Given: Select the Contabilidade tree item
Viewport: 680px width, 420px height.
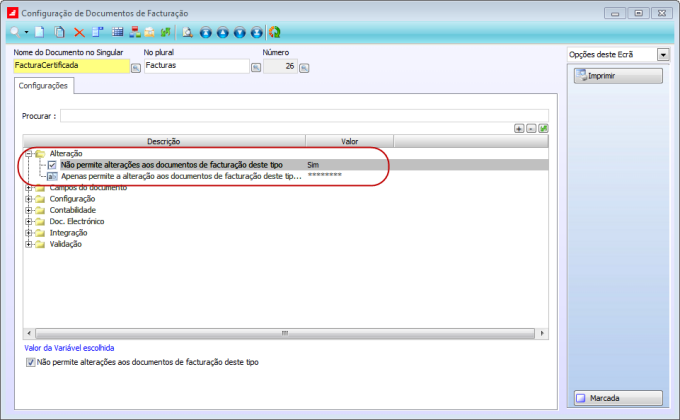Looking at the screenshot, I should (72, 210).
